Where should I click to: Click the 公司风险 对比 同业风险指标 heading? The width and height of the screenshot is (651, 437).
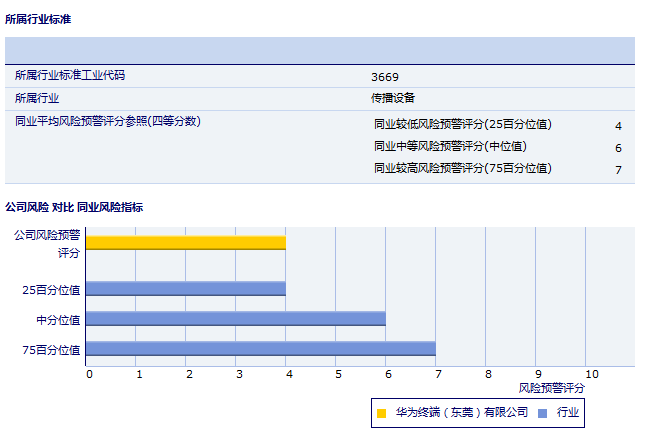tap(74, 207)
